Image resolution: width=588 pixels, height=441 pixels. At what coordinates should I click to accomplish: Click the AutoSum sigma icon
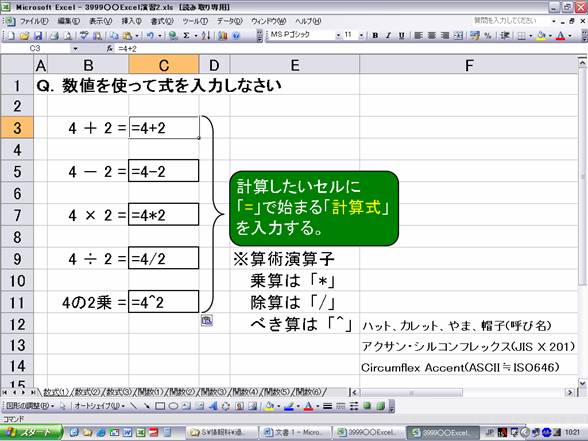tap(186, 36)
